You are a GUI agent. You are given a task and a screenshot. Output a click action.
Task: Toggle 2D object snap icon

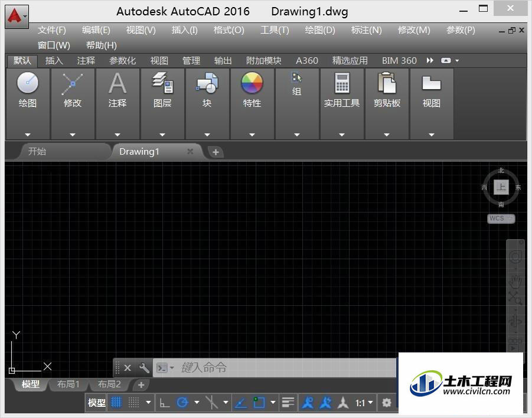[259, 403]
